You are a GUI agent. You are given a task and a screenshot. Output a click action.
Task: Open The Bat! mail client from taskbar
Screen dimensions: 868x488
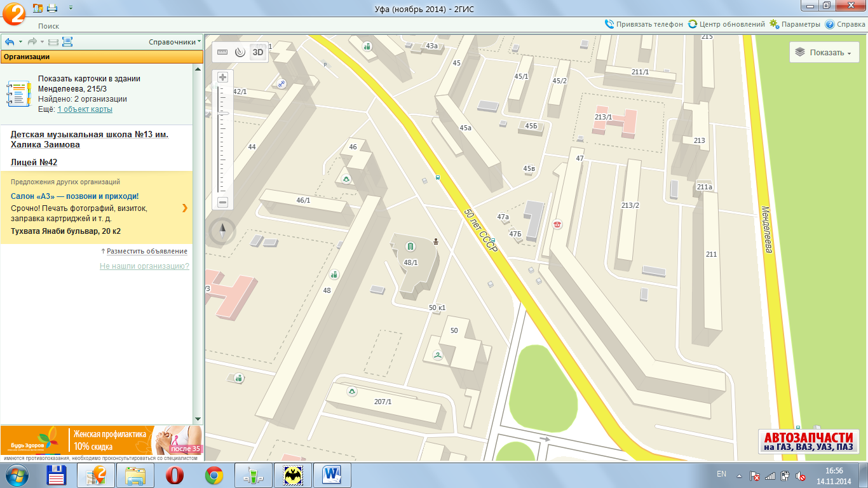pyautogui.click(x=293, y=475)
